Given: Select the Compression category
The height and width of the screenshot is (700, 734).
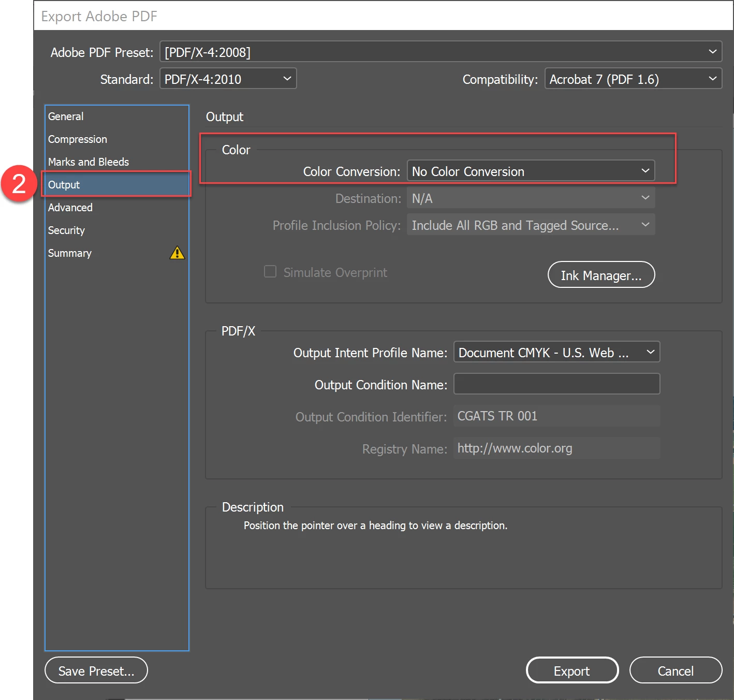Looking at the screenshot, I should click(x=117, y=139).
